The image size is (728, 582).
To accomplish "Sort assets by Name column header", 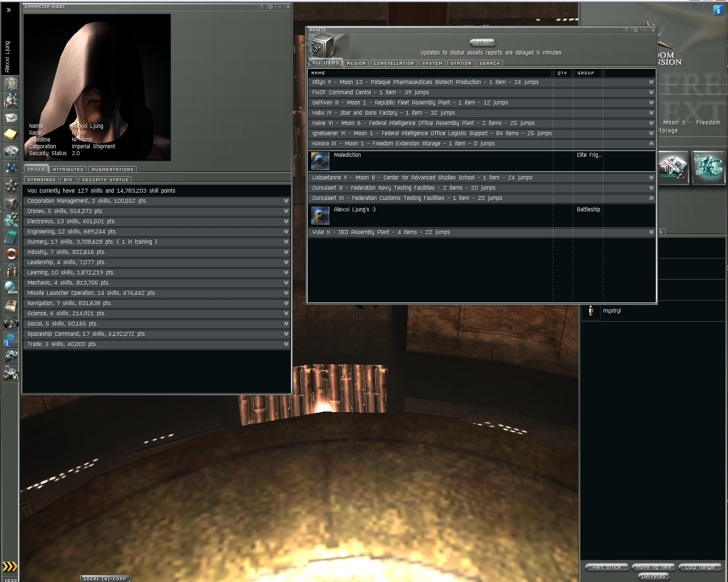I will tap(430, 73).
